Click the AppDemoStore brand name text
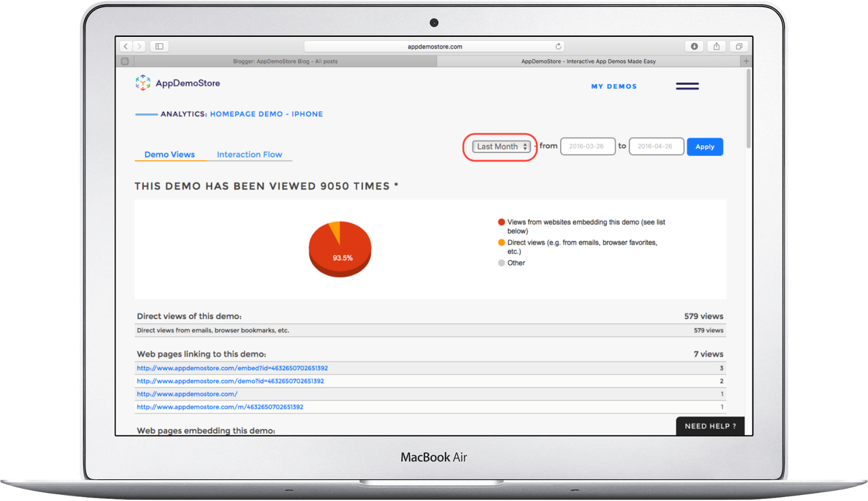Screen dimensions: 868x501 pyautogui.click(x=188, y=83)
